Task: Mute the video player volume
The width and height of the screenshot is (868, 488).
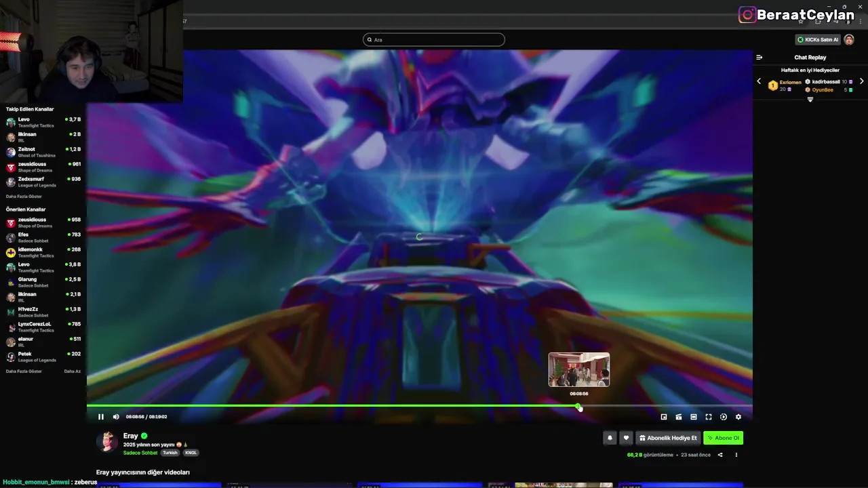Action: [x=116, y=417]
